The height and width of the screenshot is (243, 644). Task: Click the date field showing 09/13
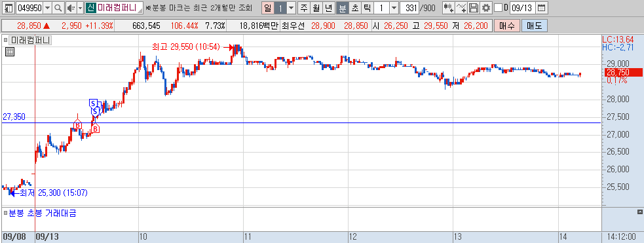[x=522, y=8]
